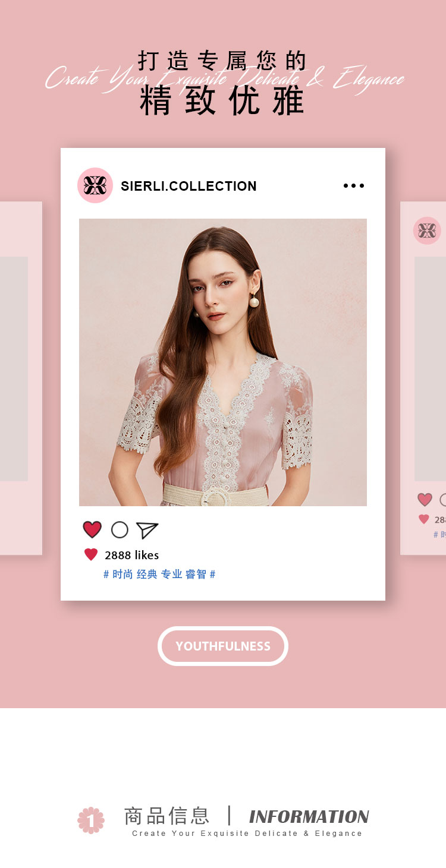
Task: Click the model photo in the post
Action: click(x=223, y=362)
